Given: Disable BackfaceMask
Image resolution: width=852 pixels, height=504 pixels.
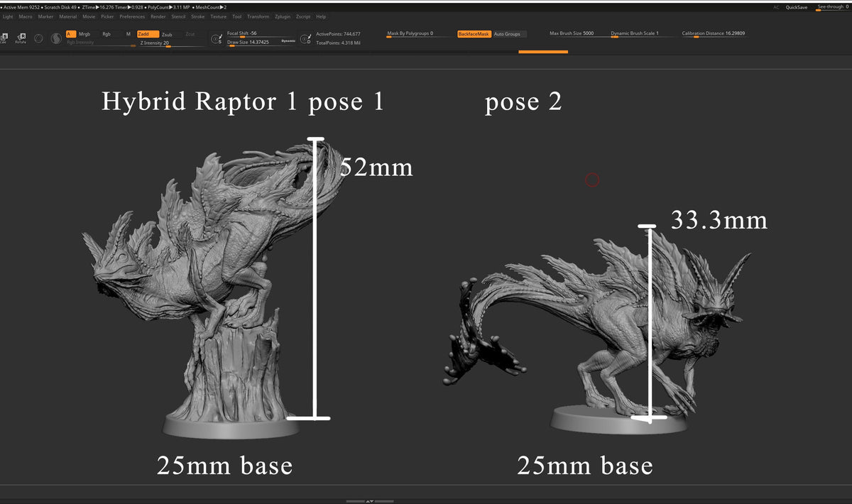Looking at the screenshot, I should [474, 33].
